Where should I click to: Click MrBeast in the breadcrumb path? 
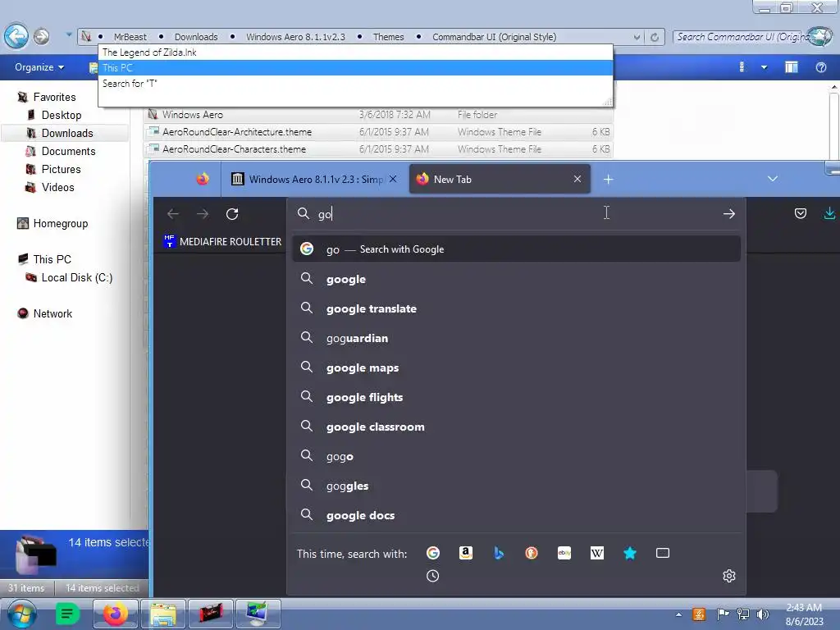coord(130,37)
